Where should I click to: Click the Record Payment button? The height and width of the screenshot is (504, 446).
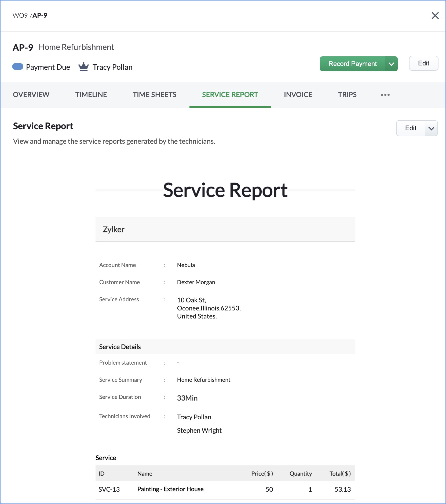(352, 64)
